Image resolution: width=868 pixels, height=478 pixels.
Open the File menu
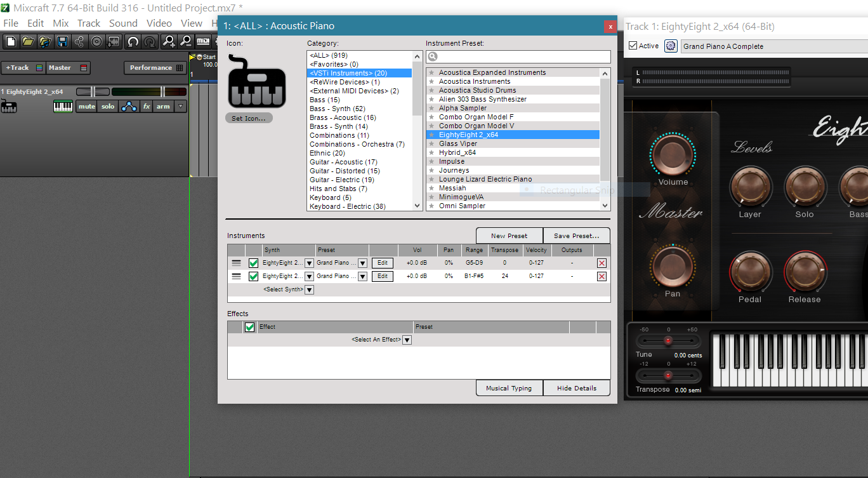click(11, 23)
